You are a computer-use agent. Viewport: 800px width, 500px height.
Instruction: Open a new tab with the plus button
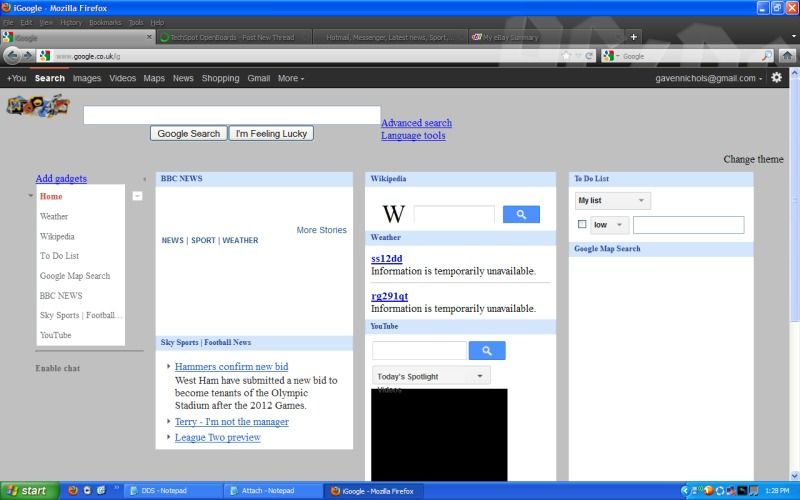[x=633, y=37]
